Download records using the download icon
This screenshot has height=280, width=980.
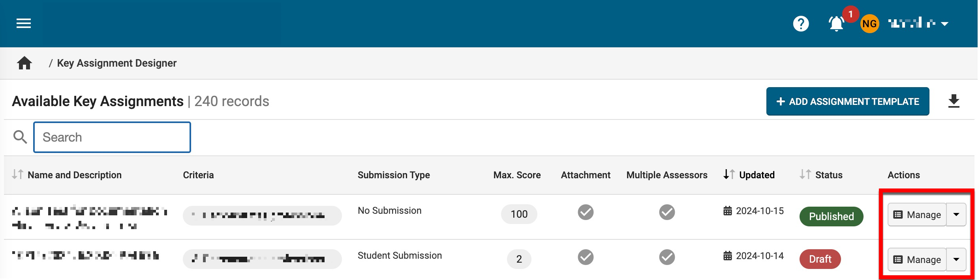[954, 101]
